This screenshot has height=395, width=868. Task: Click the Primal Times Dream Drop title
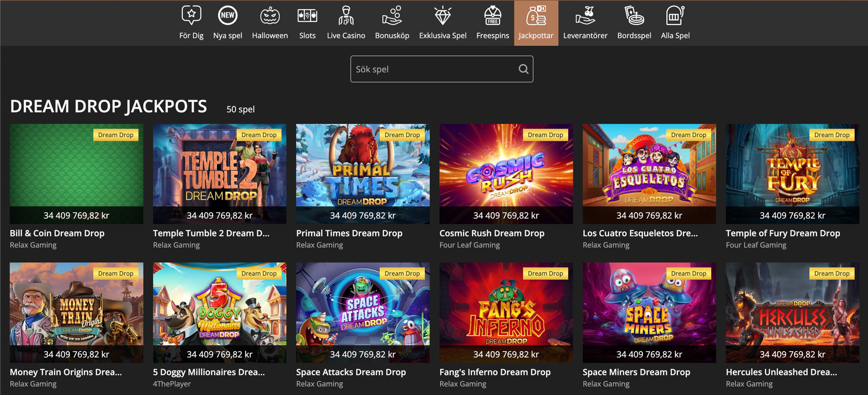tap(349, 233)
